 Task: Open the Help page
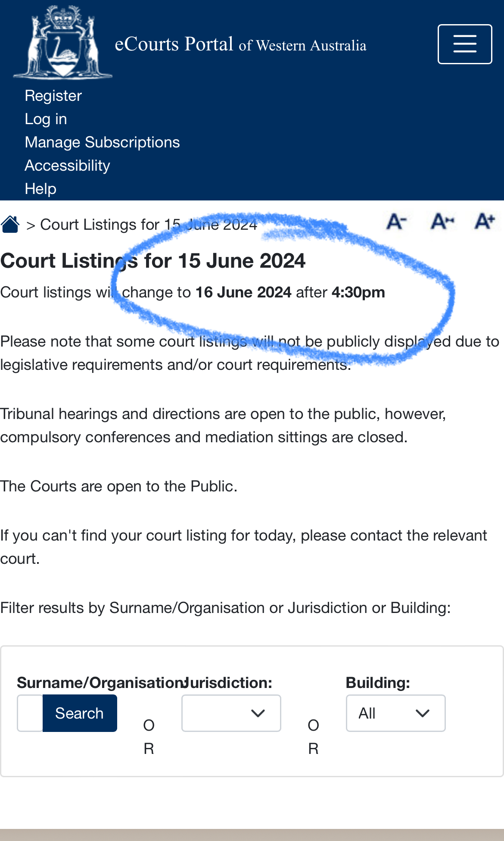click(40, 189)
